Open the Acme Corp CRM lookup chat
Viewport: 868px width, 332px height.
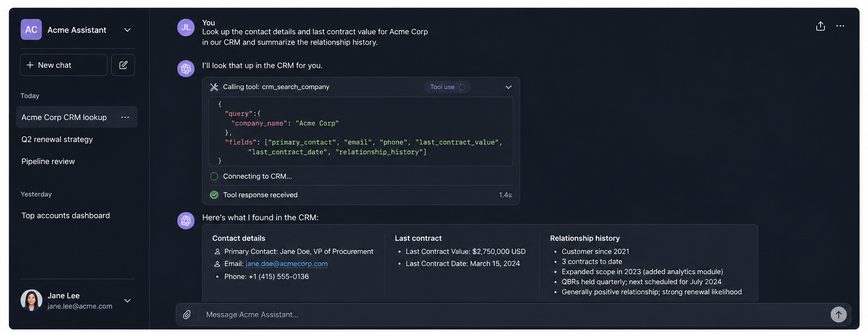tap(77, 117)
